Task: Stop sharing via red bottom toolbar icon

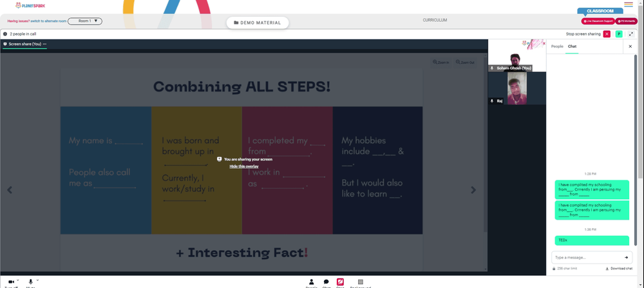Action: pyautogui.click(x=340, y=283)
